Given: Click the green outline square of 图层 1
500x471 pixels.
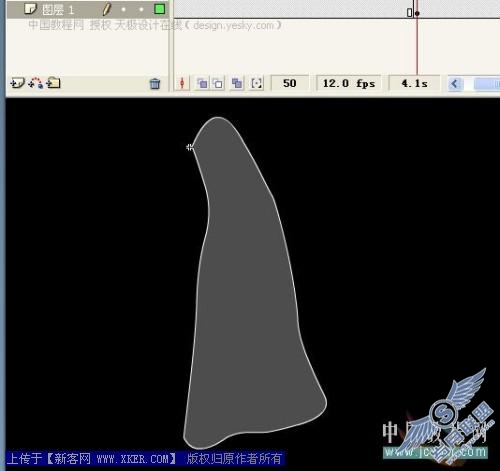Looking at the screenshot, I should pyautogui.click(x=160, y=9).
